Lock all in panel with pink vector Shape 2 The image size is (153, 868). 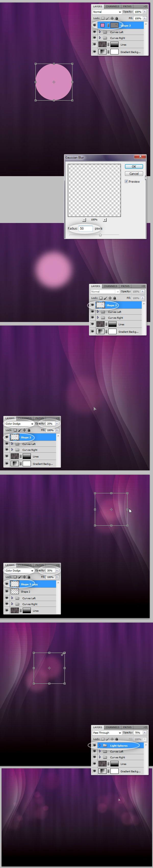pos(117,18)
